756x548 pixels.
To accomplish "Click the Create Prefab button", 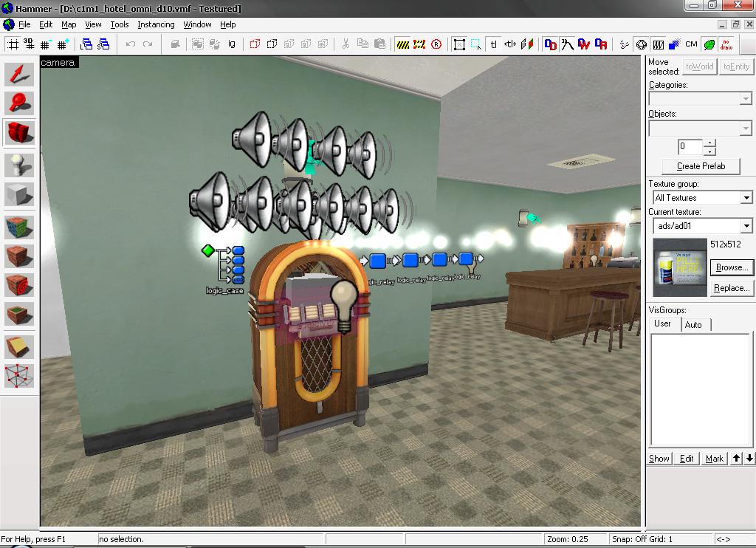I will tap(701, 166).
